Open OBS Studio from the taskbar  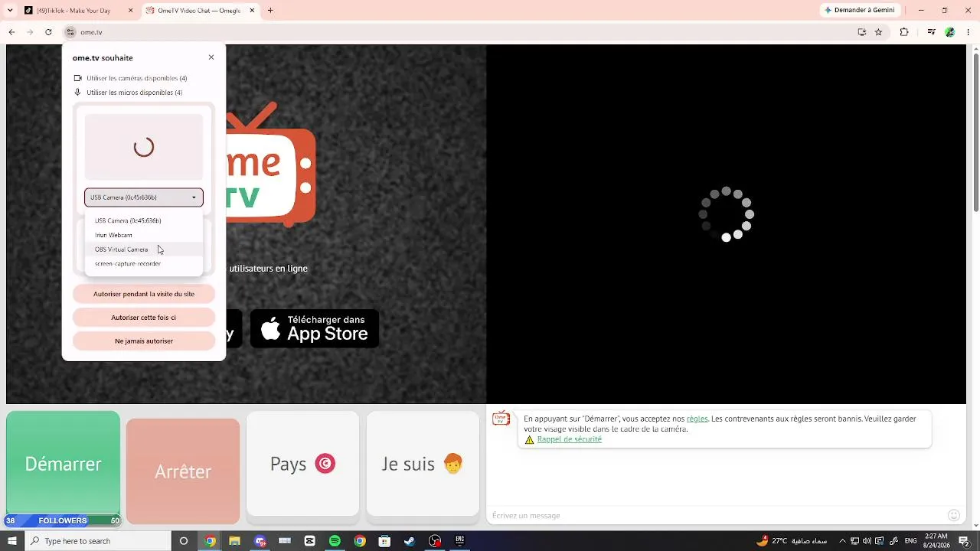pos(435,541)
